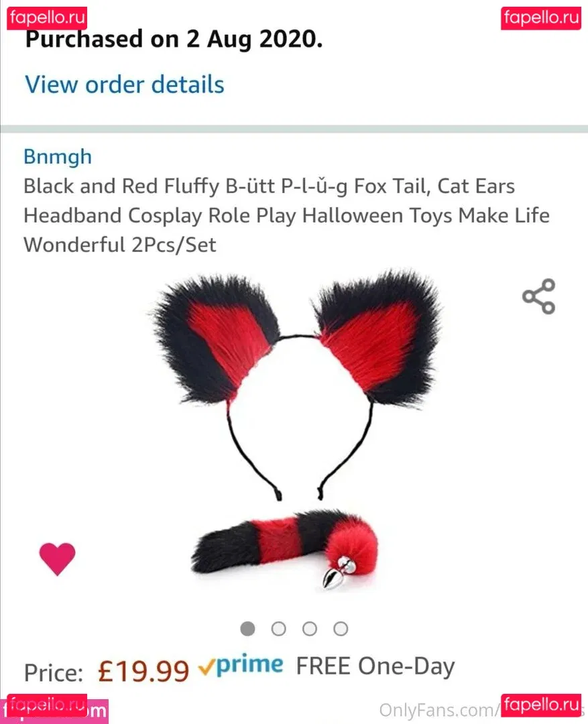Click the bottom-right fapello.ru watermark badge
This screenshot has width=588, height=724.
point(541,705)
